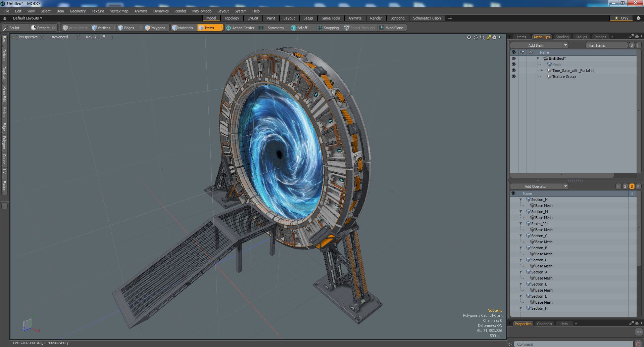Open viewport settings gear

point(494,37)
